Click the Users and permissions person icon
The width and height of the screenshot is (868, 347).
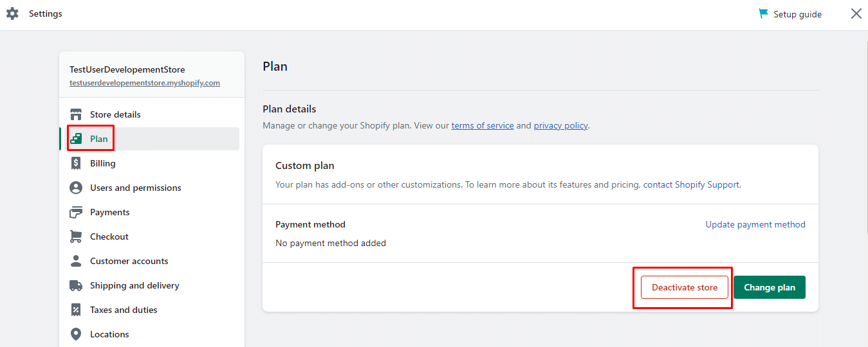point(76,188)
